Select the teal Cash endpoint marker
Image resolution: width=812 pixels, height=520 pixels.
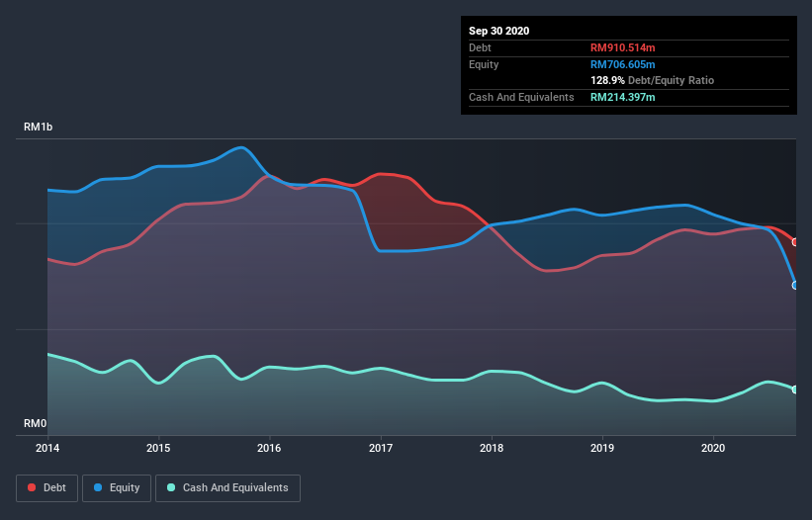coord(795,390)
